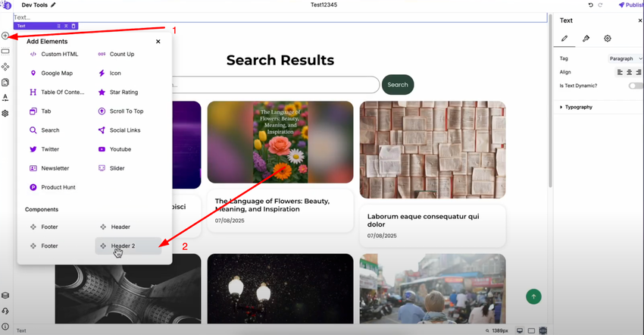This screenshot has width=644, height=335.
Task: Toggle the Is Text Dynamic switch
Action: click(635, 86)
